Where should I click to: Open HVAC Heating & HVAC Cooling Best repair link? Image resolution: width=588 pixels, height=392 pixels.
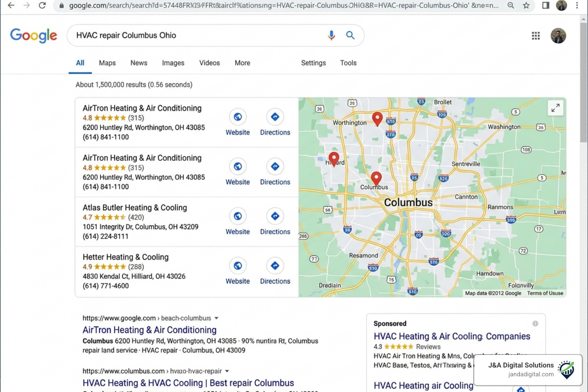tap(188, 383)
